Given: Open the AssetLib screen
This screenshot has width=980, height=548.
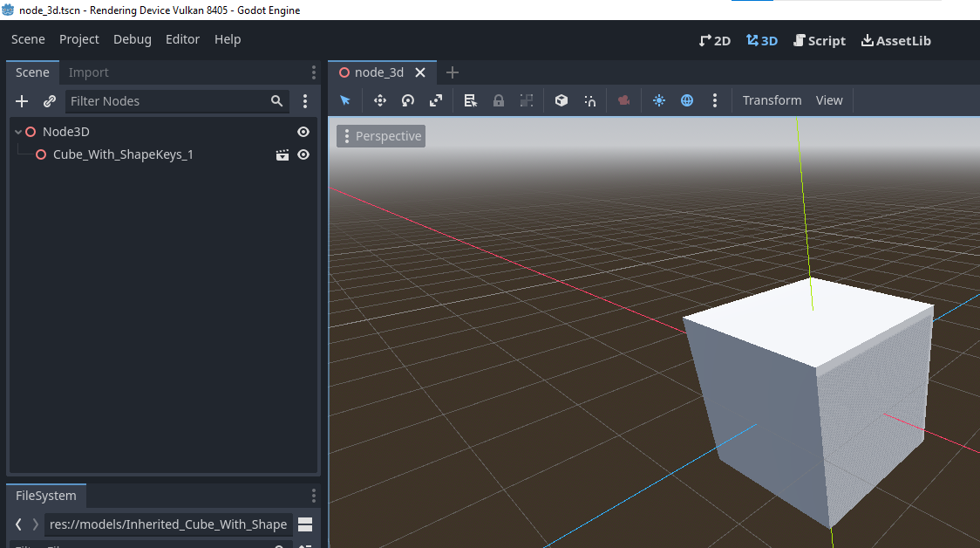Looking at the screenshot, I should (x=895, y=40).
